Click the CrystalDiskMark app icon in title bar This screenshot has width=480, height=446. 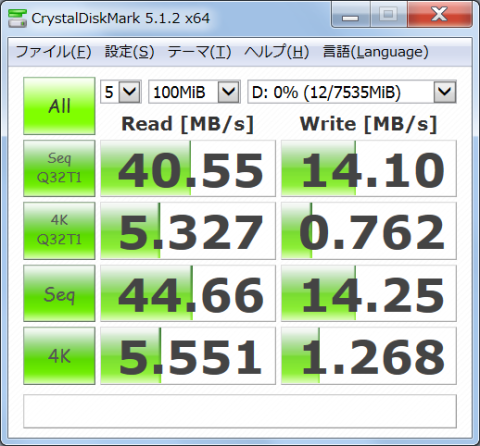(17, 18)
